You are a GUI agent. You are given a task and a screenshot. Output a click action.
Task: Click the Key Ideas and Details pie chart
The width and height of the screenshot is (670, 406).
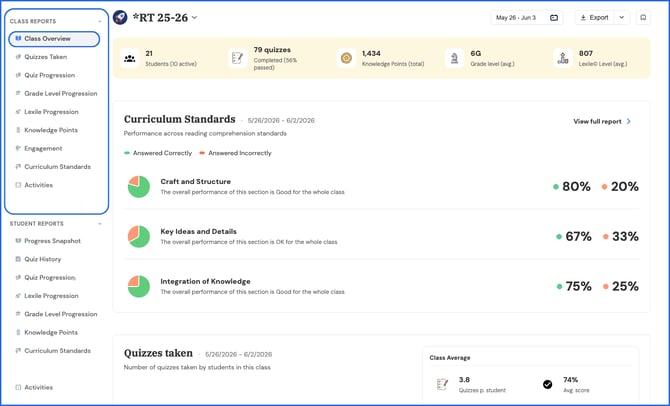click(139, 237)
